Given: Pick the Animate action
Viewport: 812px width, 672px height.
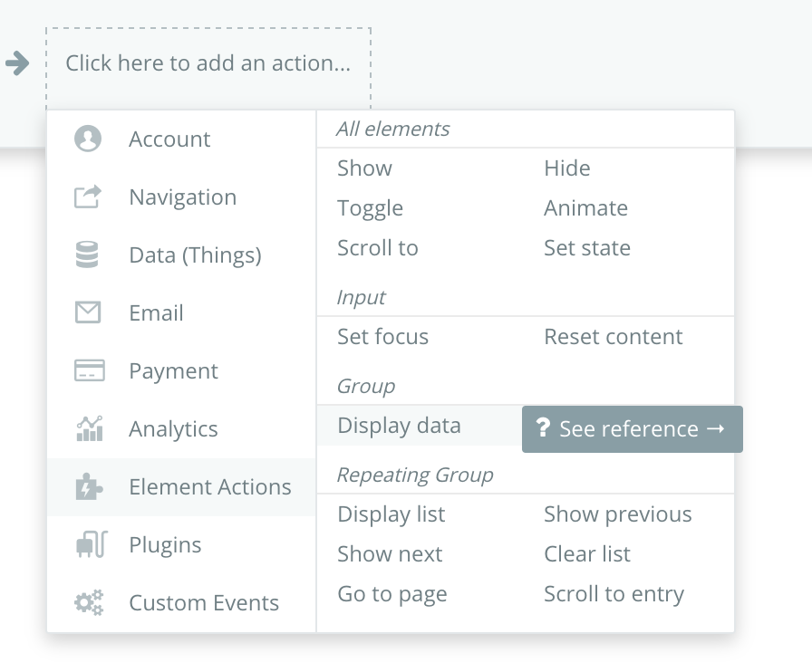Looking at the screenshot, I should point(585,208).
